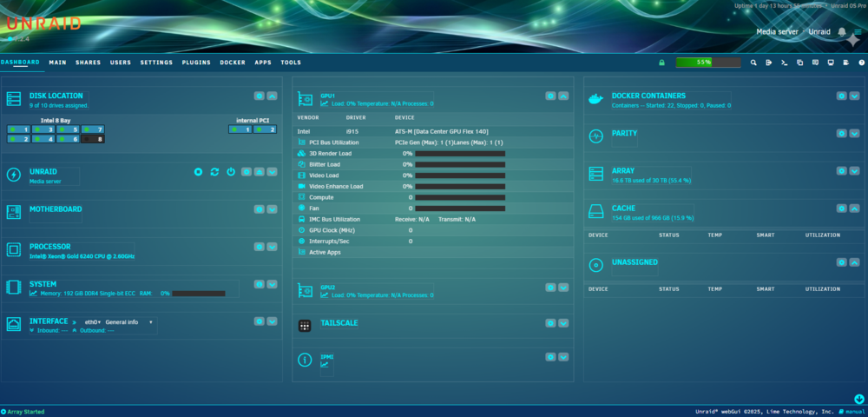Click the Docker whale icon
Viewport: 868px width, 417px height.
coord(595,99)
